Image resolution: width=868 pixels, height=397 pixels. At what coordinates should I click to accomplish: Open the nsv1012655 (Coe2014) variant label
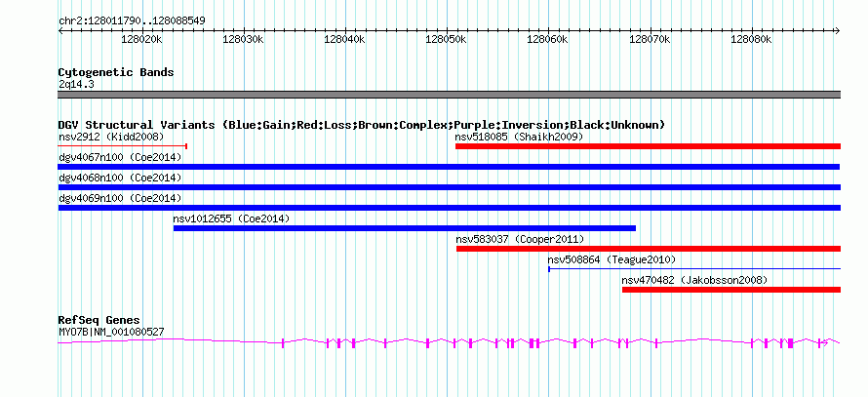[231, 218]
